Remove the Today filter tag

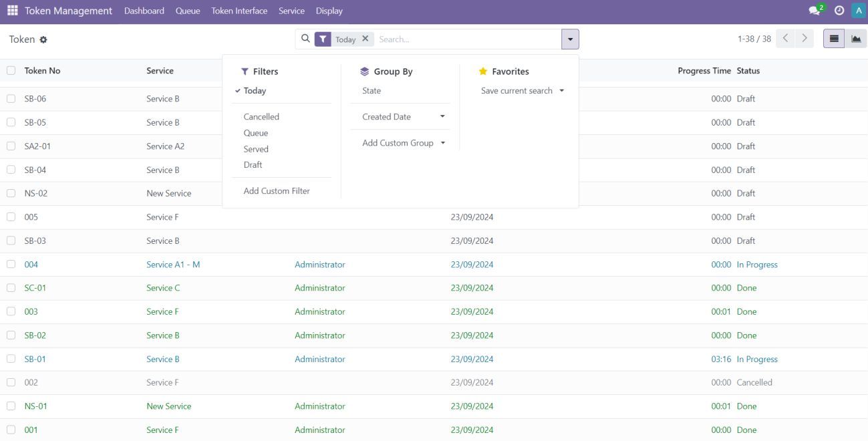point(365,39)
